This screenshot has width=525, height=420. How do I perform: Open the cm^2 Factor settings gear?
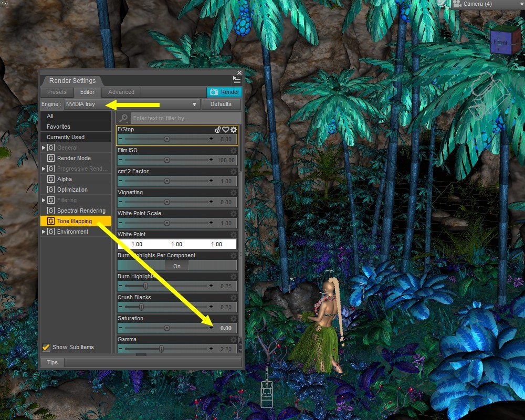coord(234,172)
